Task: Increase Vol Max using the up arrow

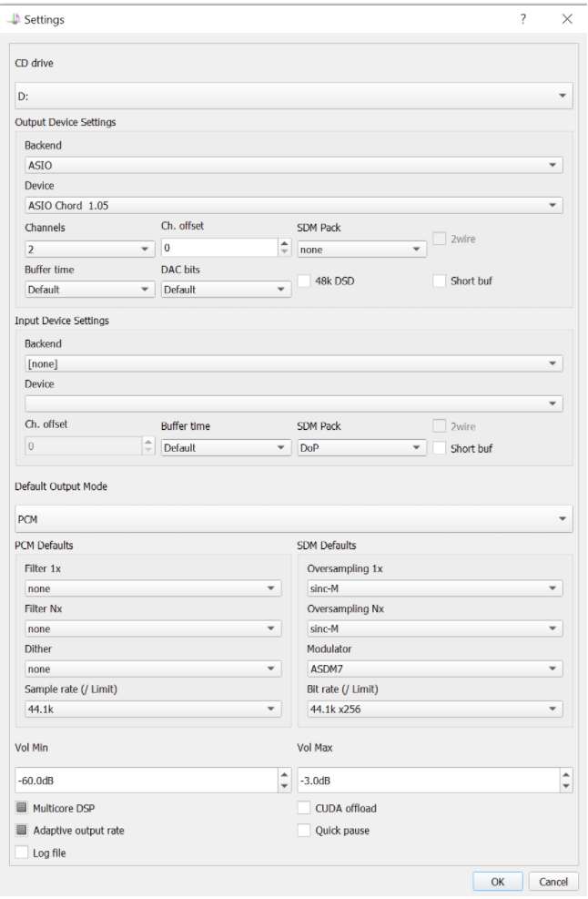Action: pyautogui.click(x=566, y=775)
